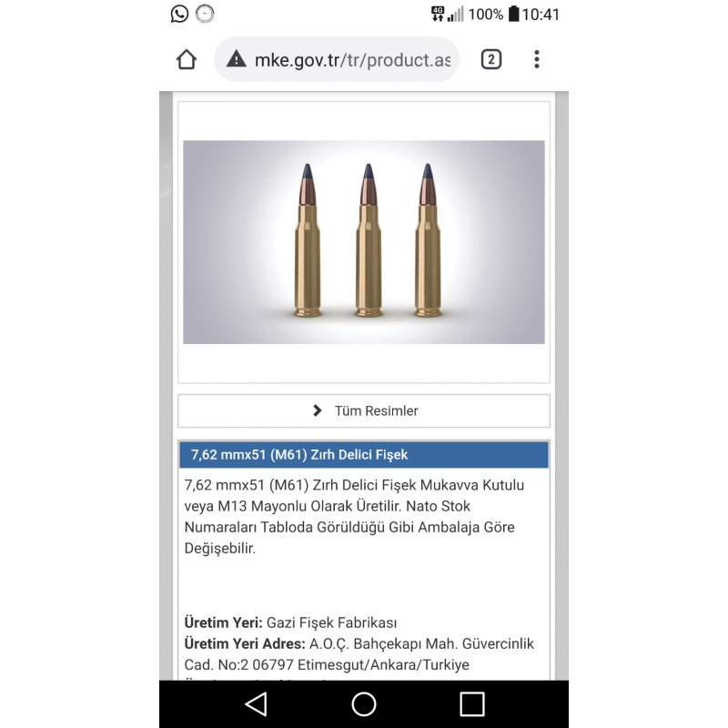728x728 pixels.
Task: Tap the not-secure warning triangle icon
Action: click(237, 59)
